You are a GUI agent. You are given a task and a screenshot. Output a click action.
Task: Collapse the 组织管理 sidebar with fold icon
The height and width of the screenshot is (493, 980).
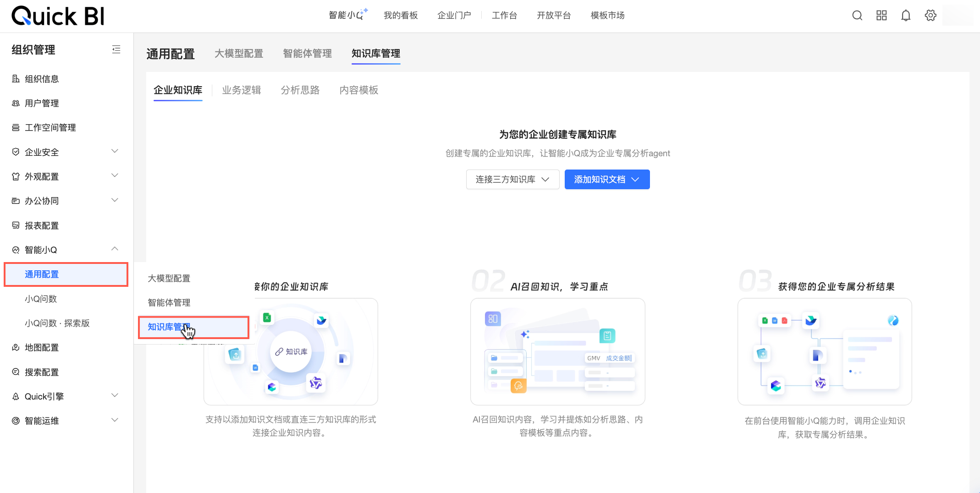(x=116, y=49)
